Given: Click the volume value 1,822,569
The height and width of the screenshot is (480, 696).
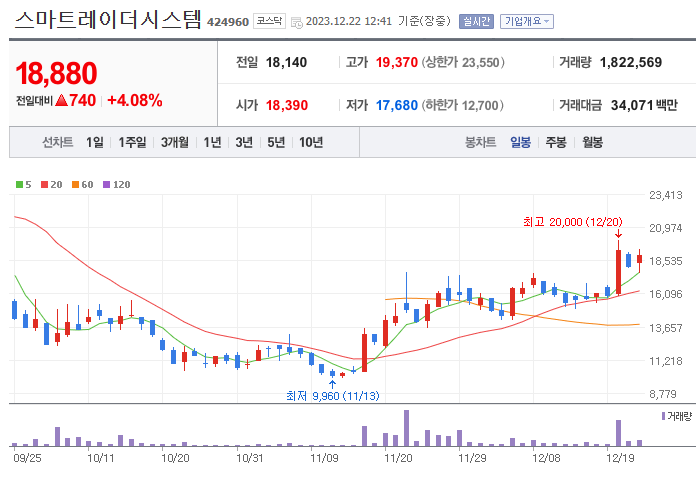Looking at the screenshot, I should tap(631, 62).
